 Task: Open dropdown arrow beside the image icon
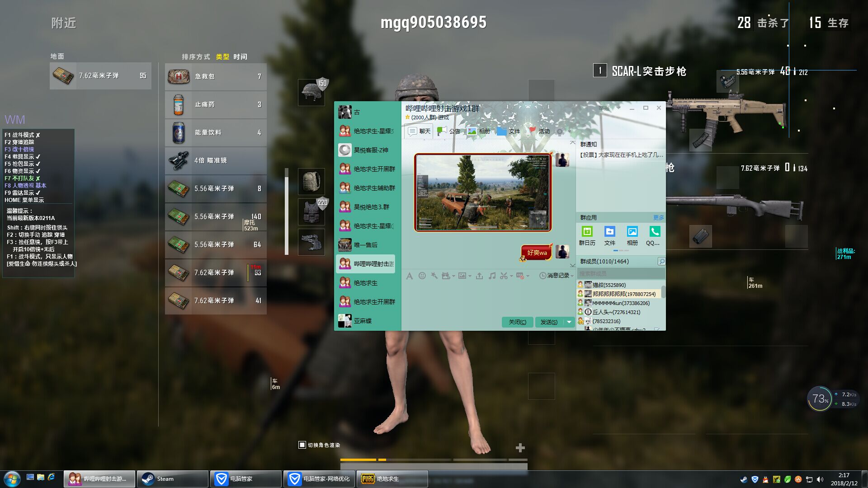point(470,276)
